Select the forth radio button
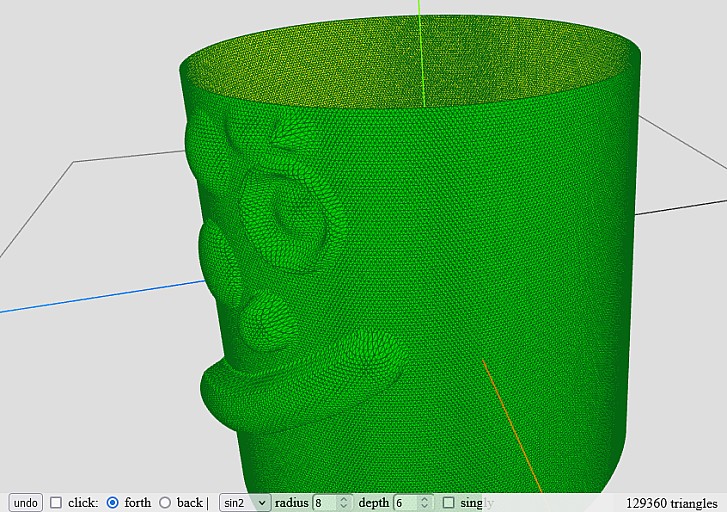 coord(112,502)
